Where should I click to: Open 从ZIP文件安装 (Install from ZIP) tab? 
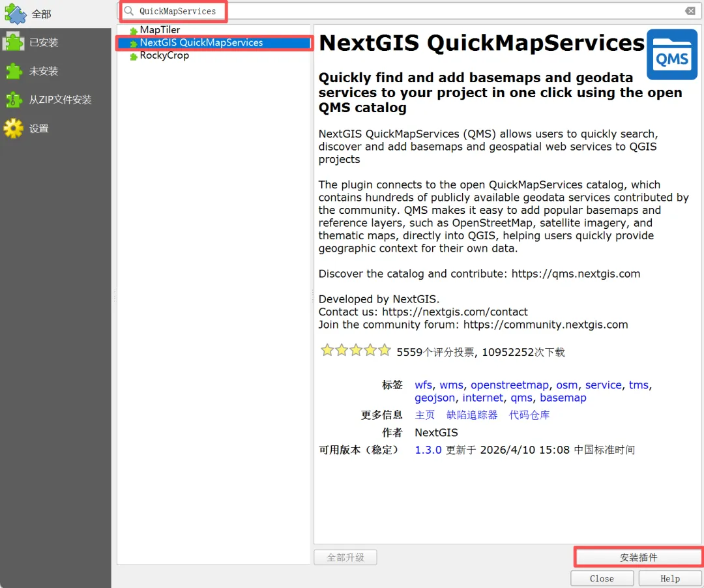pos(55,100)
